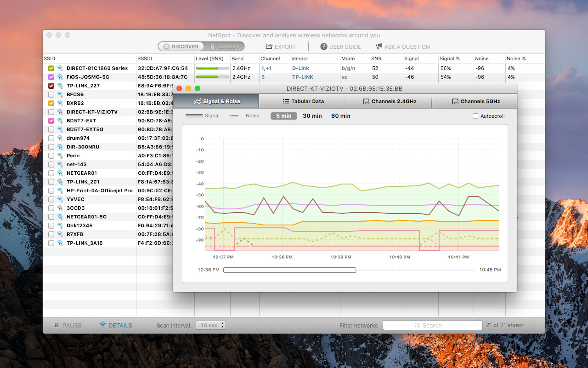Click the Pause playback icon
This screenshot has height=368, width=588.
pyautogui.click(x=57, y=325)
